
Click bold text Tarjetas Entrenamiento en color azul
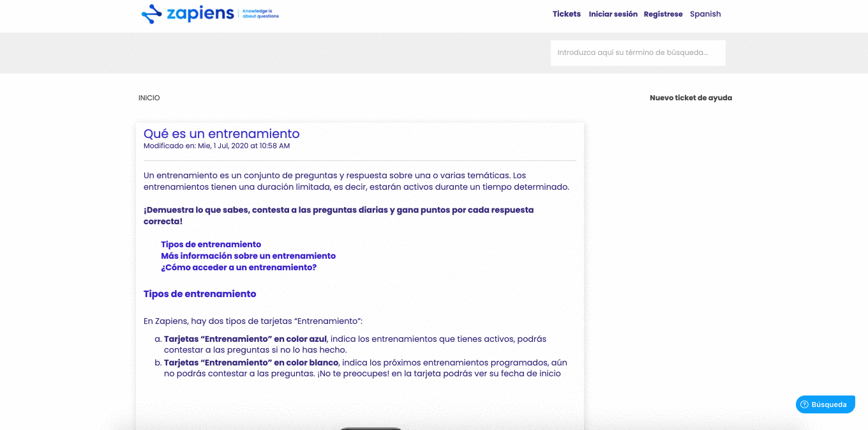(245, 339)
